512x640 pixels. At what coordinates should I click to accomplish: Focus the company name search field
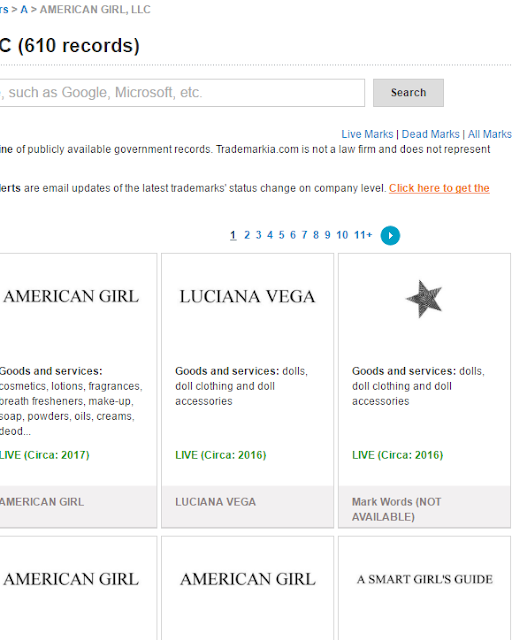click(x=182, y=93)
